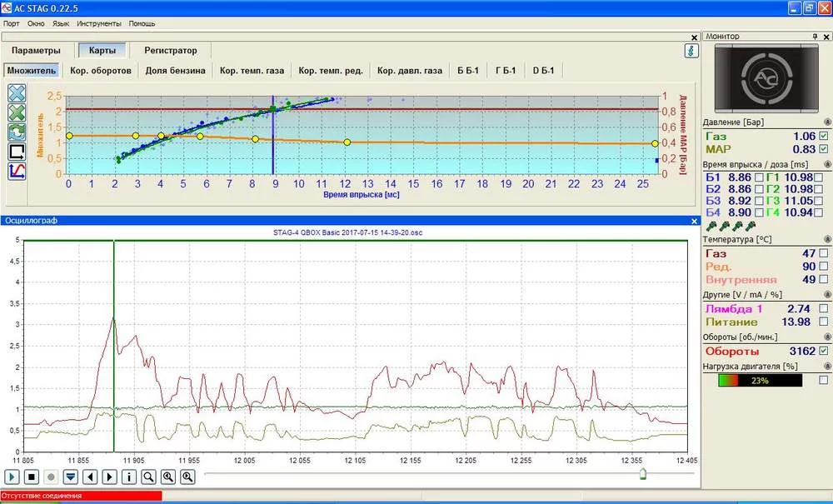The width and height of the screenshot is (833, 504).
Task: Click the grey oscilloscope record button
Action: click(51, 477)
